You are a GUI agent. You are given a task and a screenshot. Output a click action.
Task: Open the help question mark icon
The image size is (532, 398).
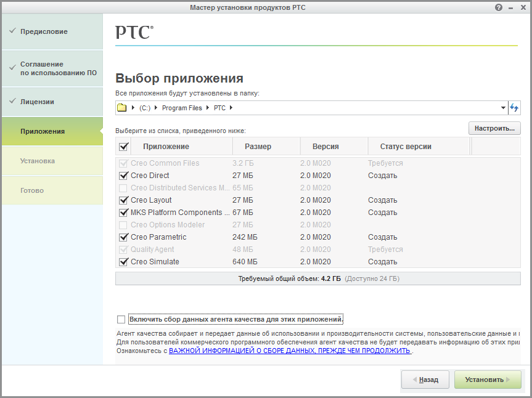(499, 7)
